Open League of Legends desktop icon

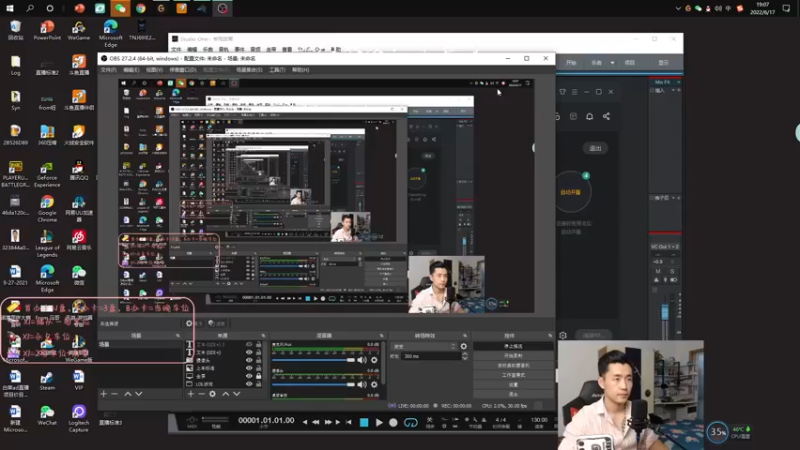[x=47, y=243]
